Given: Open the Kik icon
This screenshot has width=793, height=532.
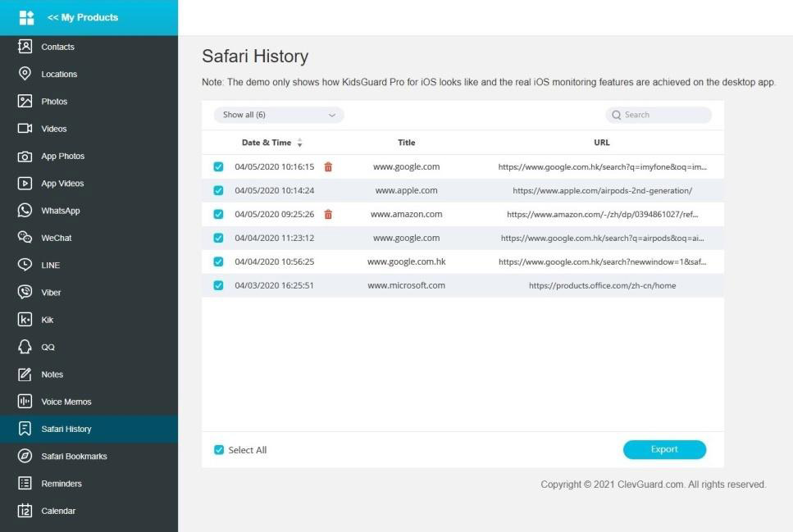Looking at the screenshot, I should click(x=25, y=319).
